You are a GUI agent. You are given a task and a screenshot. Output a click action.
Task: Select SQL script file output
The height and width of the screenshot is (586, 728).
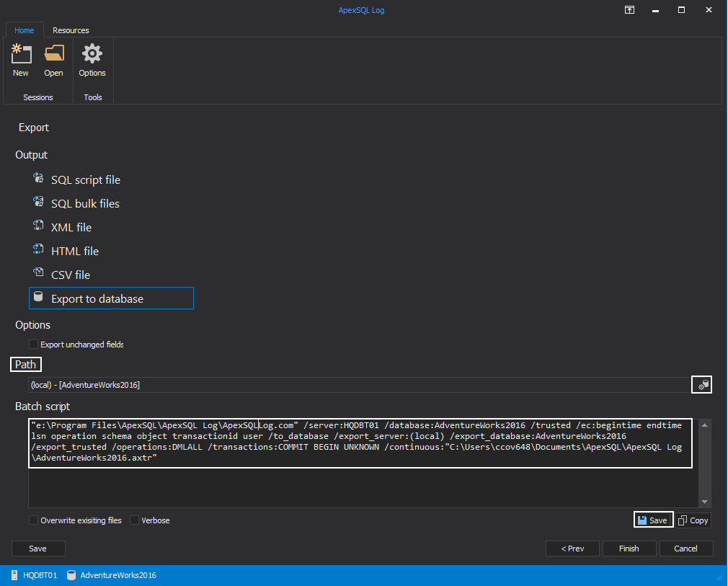85,180
